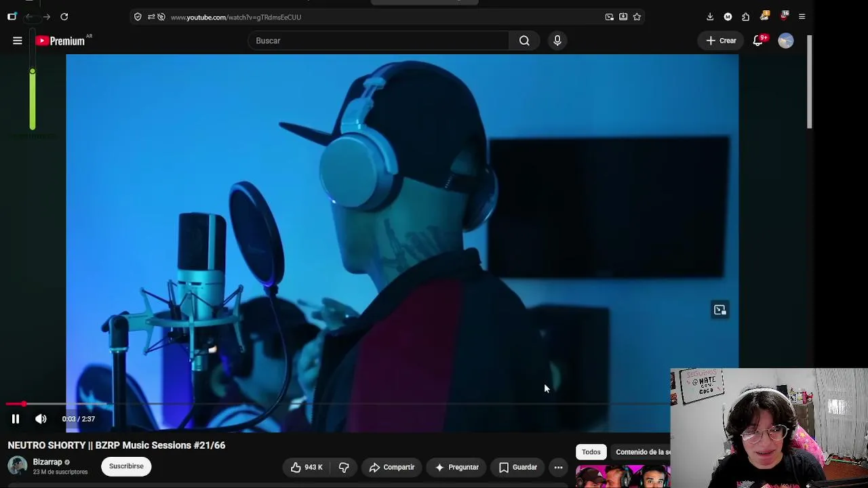Screen dimensions: 868x488
Task: Click the 23 M de suscriptores text
Action: click(x=60, y=472)
